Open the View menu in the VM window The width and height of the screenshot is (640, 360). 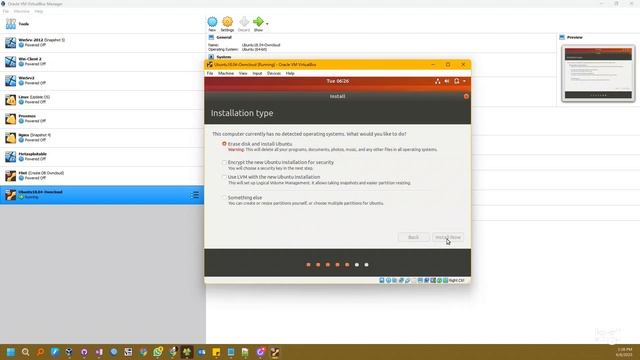243,73
